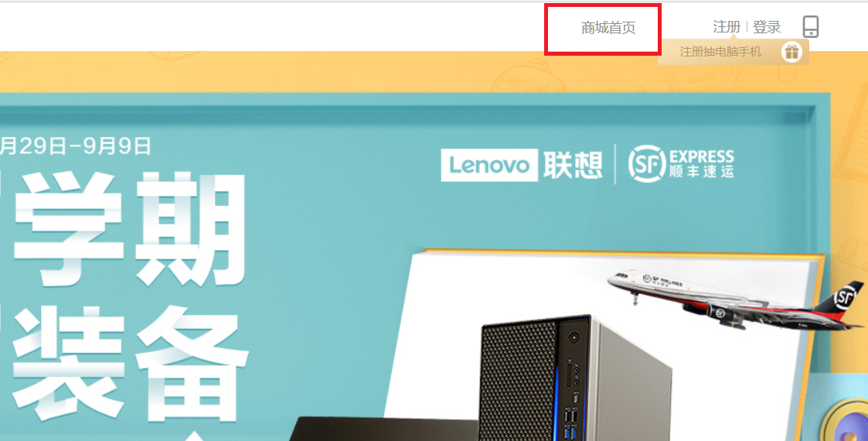Click the purple circular icon at corner
Screen dimensions: 868x441
847,421
